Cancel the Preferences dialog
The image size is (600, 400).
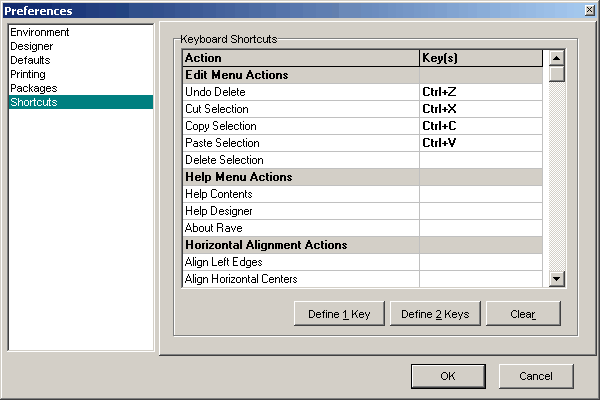[535, 376]
